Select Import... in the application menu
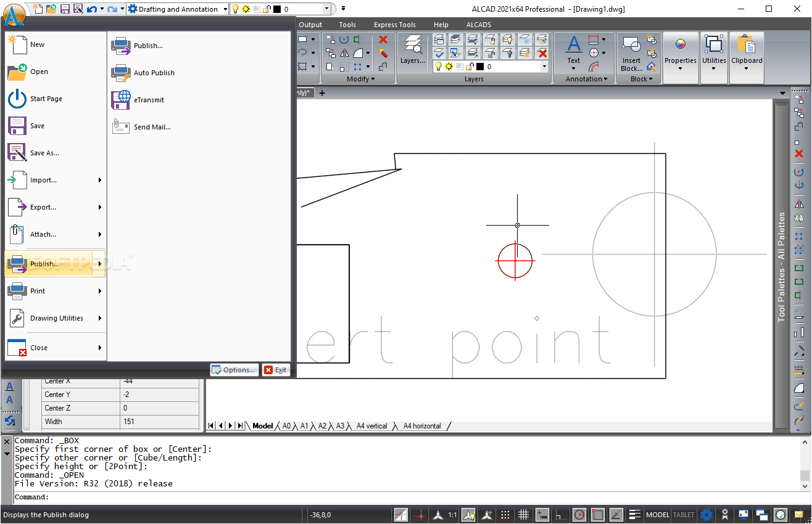The width and height of the screenshot is (812, 524). point(55,180)
